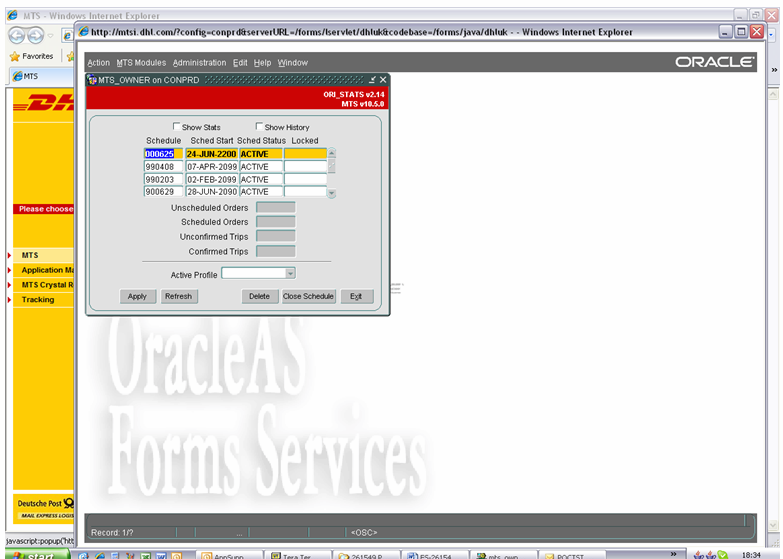The width and height of the screenshot is (783, 559).
Task: Click the Close Schedule button
Action: [308, 296]
